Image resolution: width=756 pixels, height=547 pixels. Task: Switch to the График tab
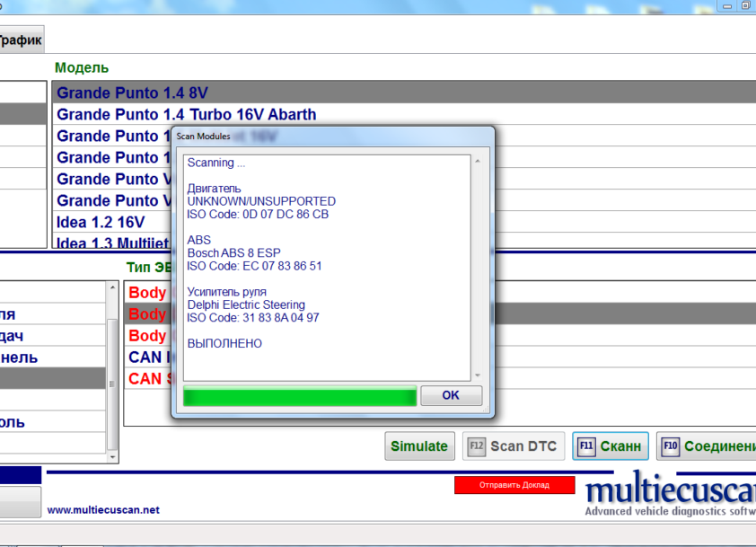tap(20, 40)
